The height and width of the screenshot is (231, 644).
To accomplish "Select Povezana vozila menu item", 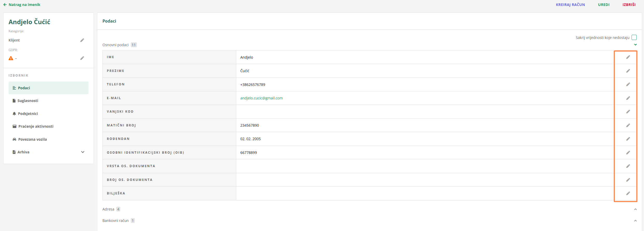I will click(x=32, y=139).
